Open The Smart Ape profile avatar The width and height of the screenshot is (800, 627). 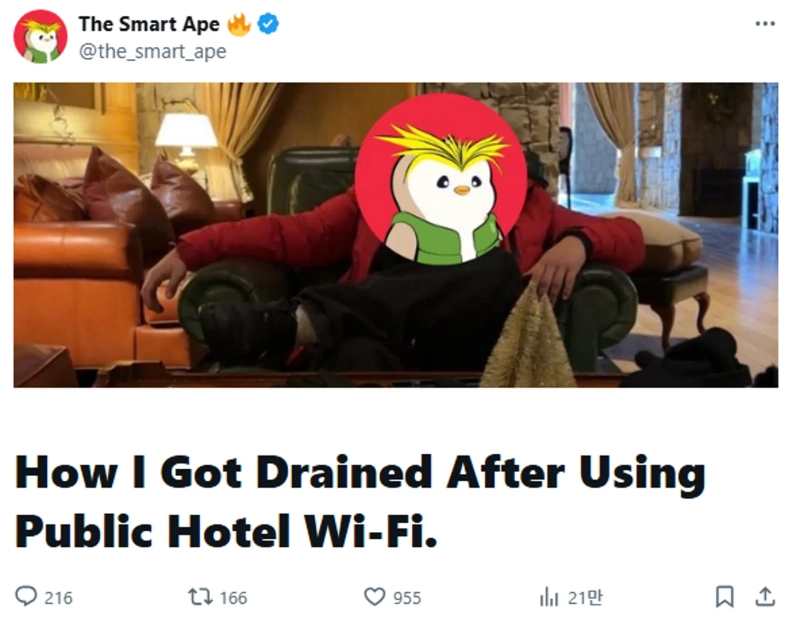point(40,36)
